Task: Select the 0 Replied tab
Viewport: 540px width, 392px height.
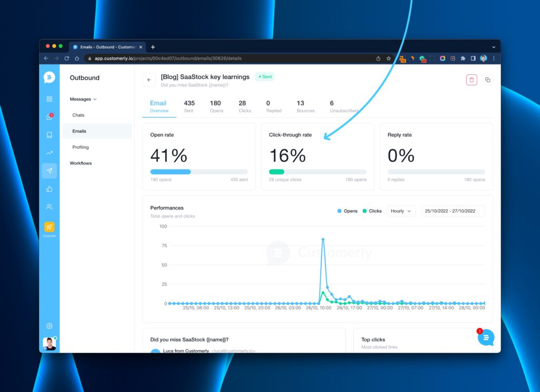Action: click(x=274, y=106)
